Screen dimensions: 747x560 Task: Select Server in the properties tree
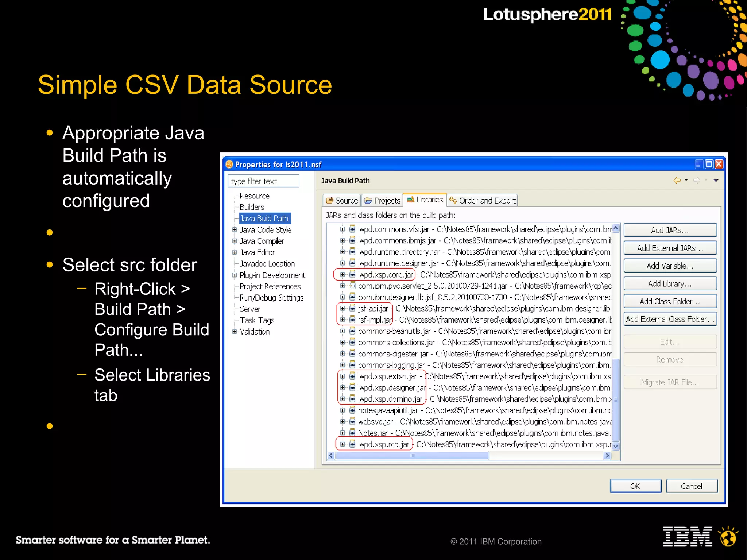click(x=250, y=309)
